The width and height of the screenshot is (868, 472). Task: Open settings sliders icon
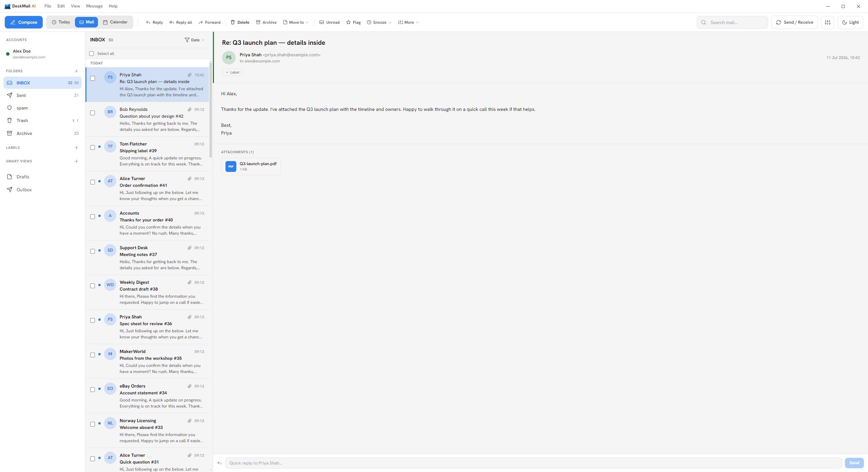828,22
